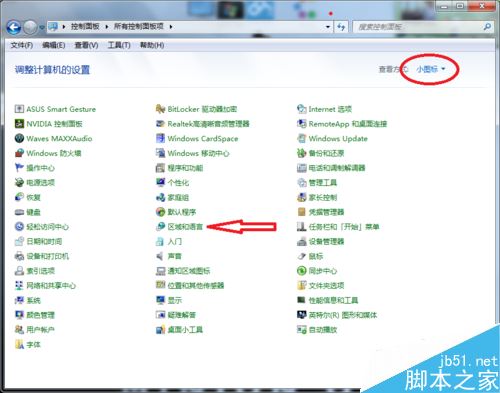The width and height of the screenshot is (500, 393).
Task: Open the 管理工具 icon
Action: 301,182
